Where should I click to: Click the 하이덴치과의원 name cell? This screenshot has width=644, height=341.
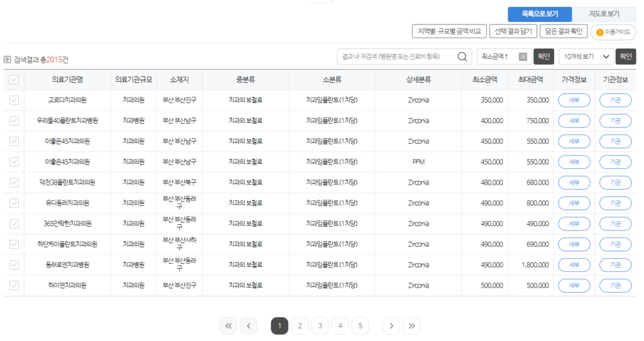[x=67, y=285]
